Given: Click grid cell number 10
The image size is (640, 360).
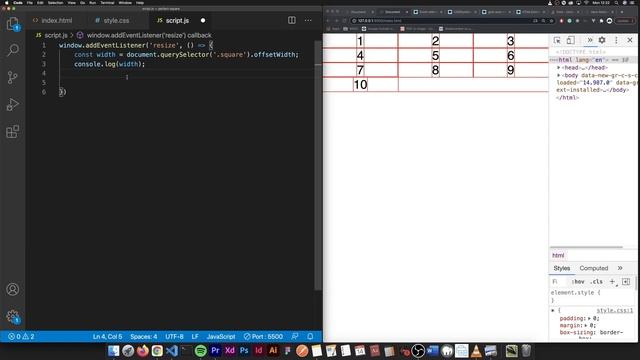Looking at the screenshot, I should (360, 84).
